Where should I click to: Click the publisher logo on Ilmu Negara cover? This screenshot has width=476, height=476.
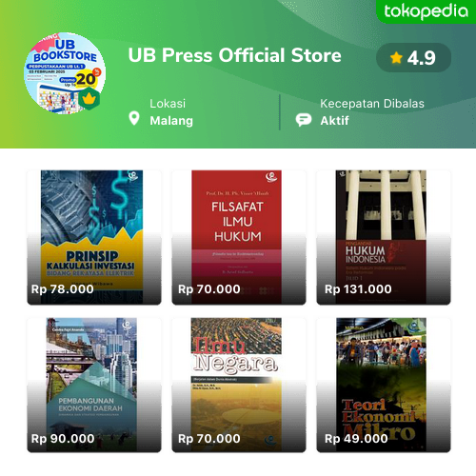(x=269, y=440)
